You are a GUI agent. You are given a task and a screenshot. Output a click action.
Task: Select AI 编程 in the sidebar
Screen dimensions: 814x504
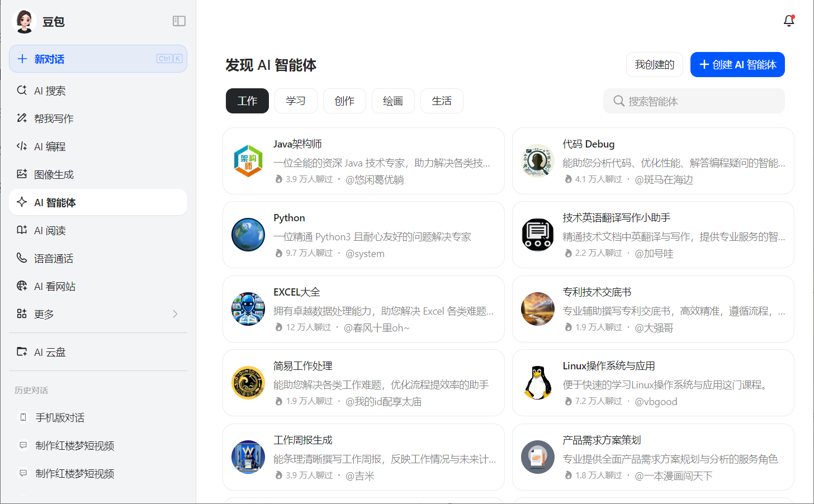(x=50, y=146)
